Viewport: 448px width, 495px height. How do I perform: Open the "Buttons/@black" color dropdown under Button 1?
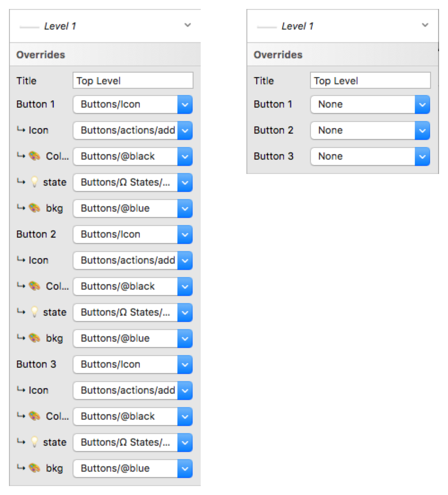[184, 156]
